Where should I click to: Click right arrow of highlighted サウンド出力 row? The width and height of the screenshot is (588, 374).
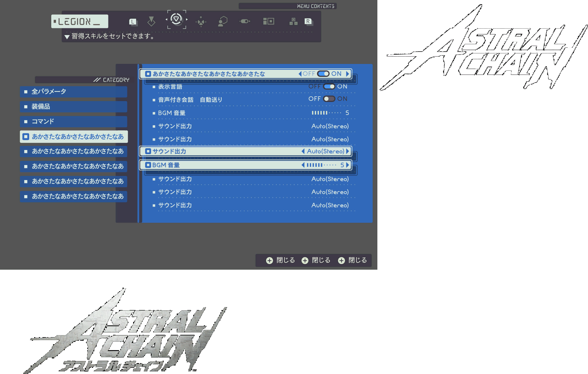[x=348, y=151]
